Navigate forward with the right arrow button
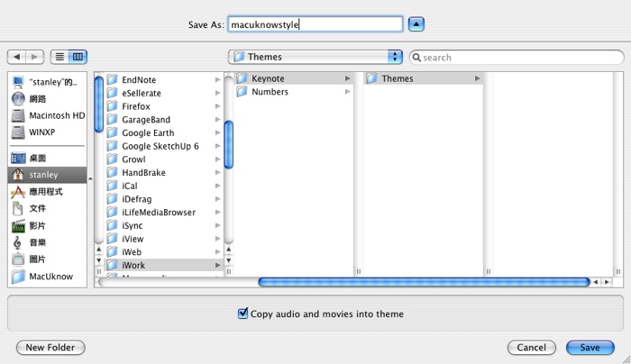Screen dimensions: 631x364 tap(34, 57)
